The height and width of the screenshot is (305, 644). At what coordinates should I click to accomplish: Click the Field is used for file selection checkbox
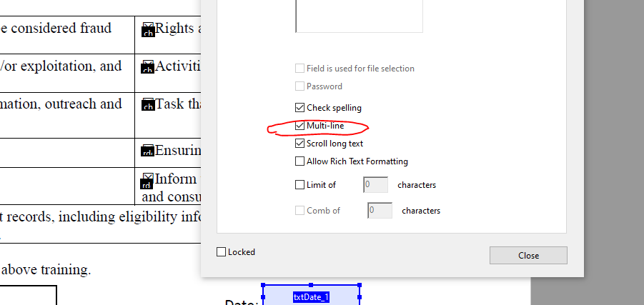coord(299,68)
